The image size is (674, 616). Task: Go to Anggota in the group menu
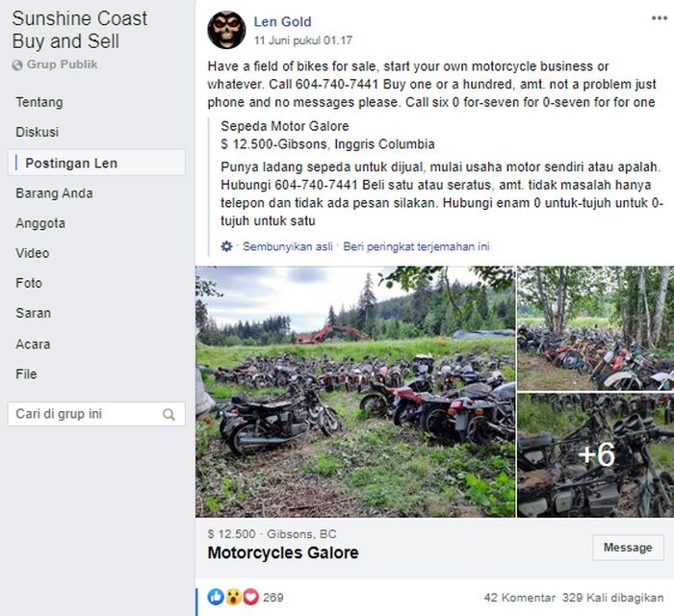tap(40, 223)
